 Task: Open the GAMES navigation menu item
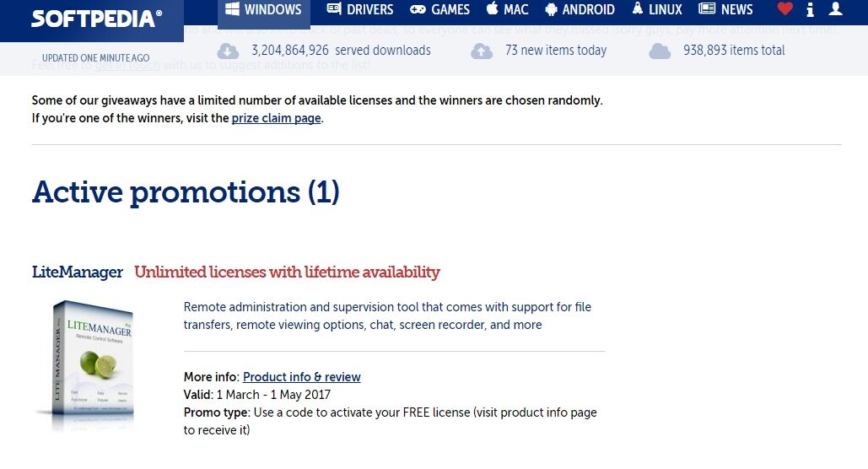pos(440,9)
